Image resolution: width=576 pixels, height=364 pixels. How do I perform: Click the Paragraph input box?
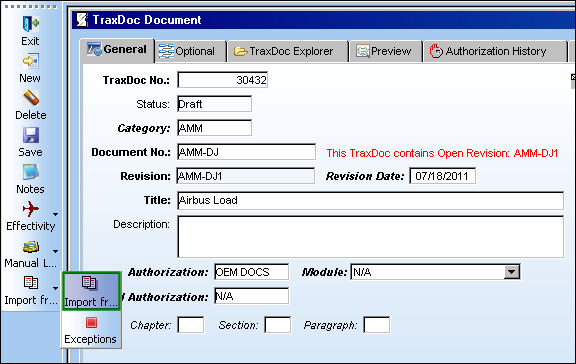(377, 325)
